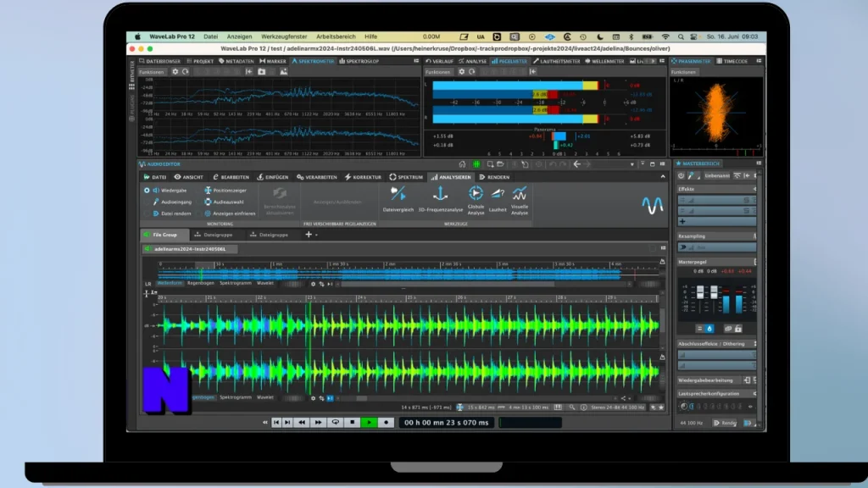Select the Datei rendern monitoring option
This screenshot has width=868, height=488.
[147, 213]
